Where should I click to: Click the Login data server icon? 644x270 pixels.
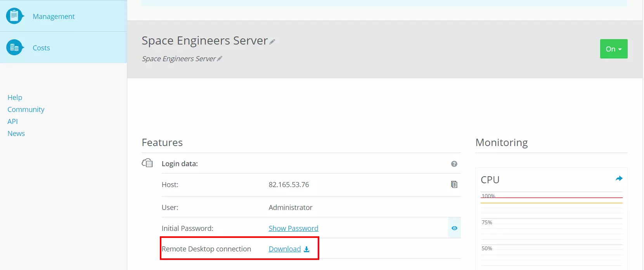tap(147, 163)
